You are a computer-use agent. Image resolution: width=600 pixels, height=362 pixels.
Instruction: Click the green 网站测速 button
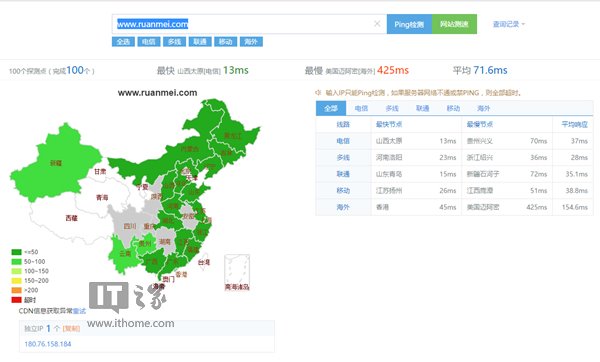[x=454, y=24]
